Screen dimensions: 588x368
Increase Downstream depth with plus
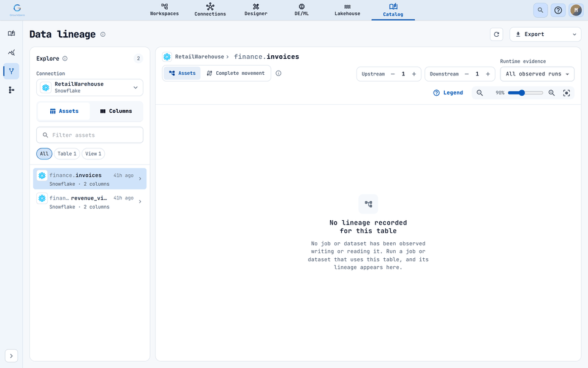click(488, 74)
